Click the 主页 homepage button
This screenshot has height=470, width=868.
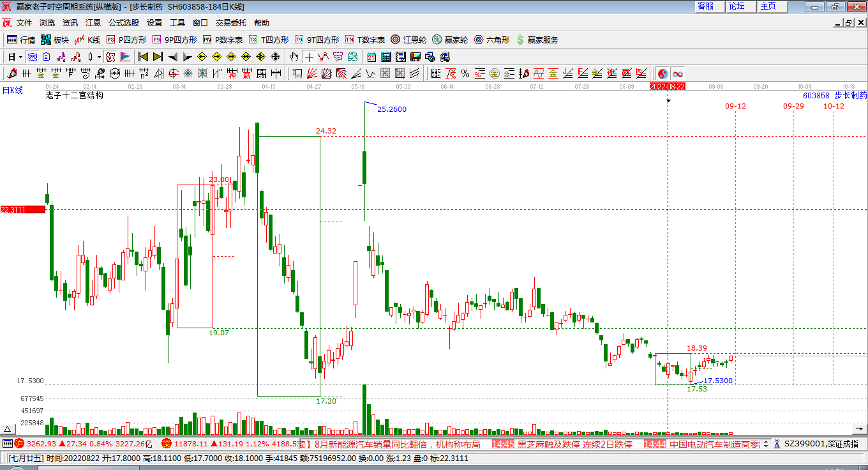[772, 6]
